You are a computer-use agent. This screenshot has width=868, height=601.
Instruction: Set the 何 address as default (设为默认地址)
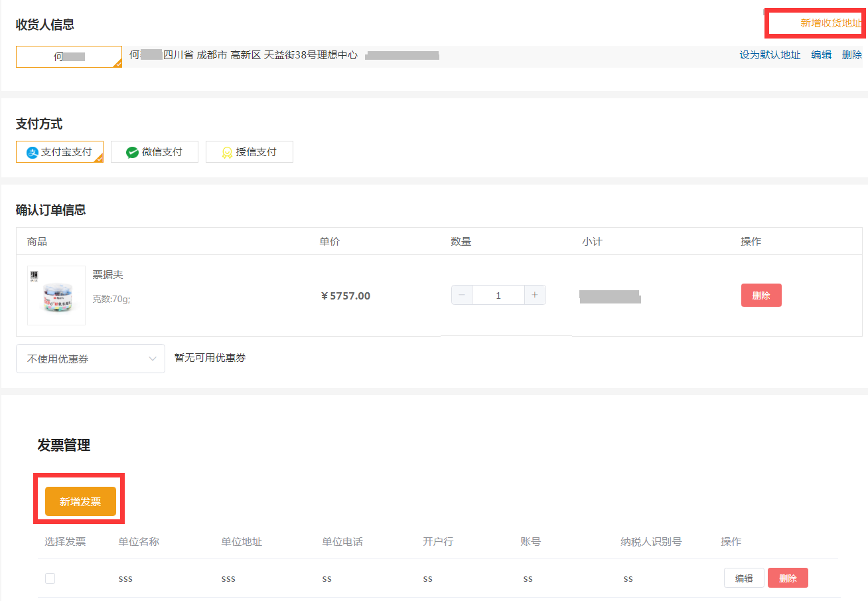point(770,55)
